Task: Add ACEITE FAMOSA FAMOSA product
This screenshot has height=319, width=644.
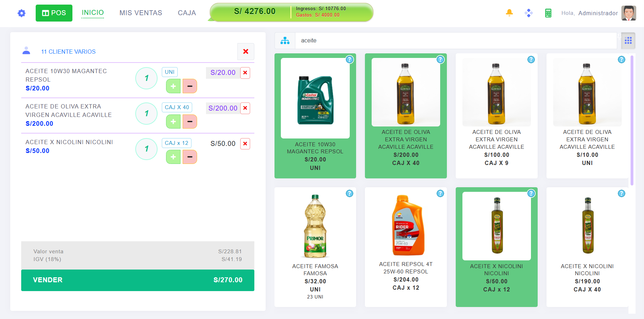Action: tap(315, 247)
